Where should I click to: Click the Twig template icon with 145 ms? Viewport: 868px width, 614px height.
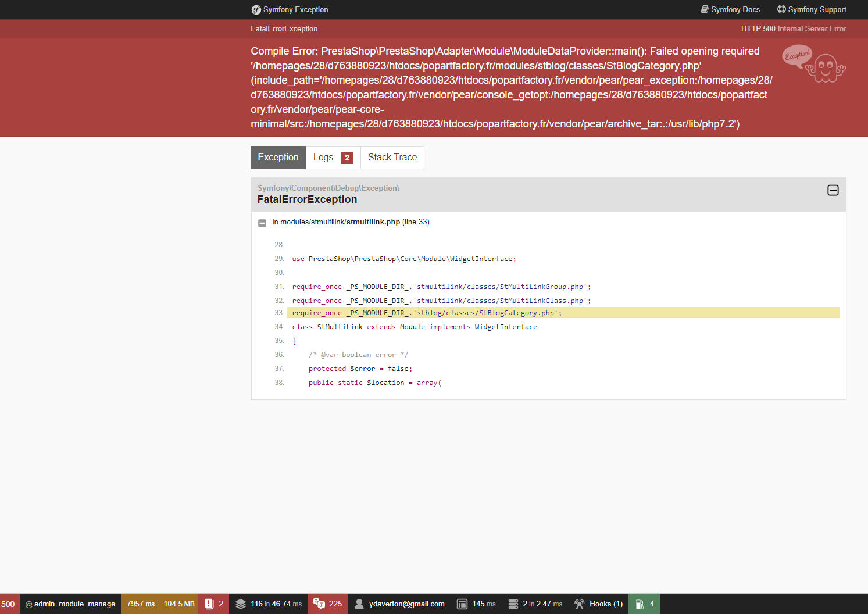pos(462,604)
